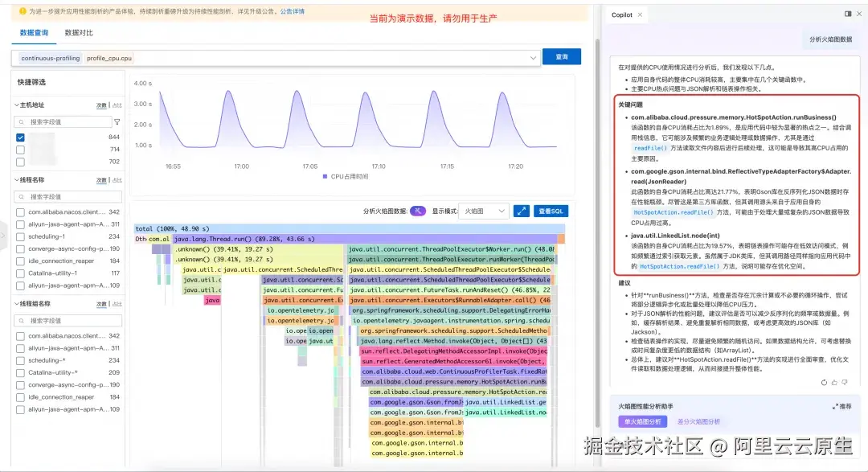This screenshot has width=868, height=472.
Task: Select the 差分火焰图分析 tab
Action: click(x=698, y=421)
